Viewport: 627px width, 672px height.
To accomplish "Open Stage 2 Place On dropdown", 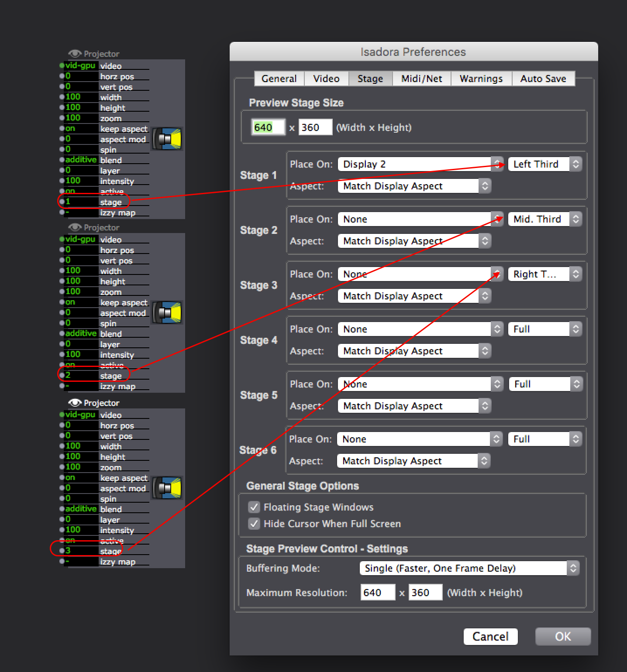I will pyautogui.click(x=421, y=219).
